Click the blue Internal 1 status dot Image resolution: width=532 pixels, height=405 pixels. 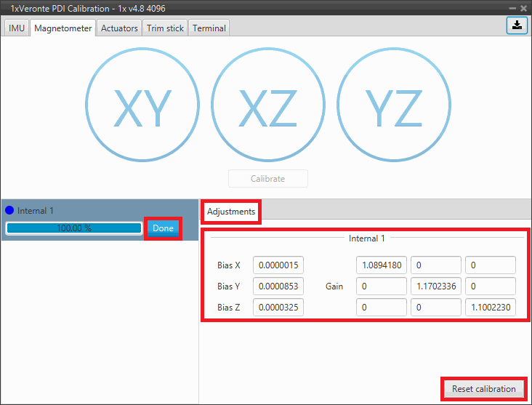point(10,211)
